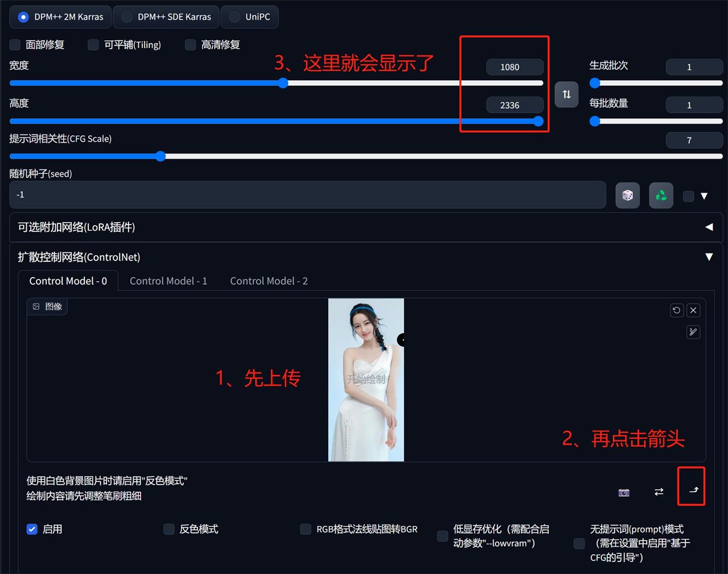
Task: Mirror webcam with the double arrows icon
Action: [x=659, y=492]
